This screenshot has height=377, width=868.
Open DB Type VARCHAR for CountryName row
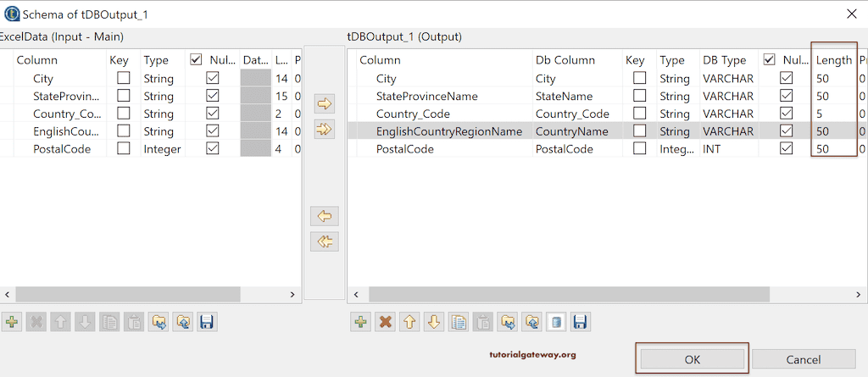tap(728, 132)
